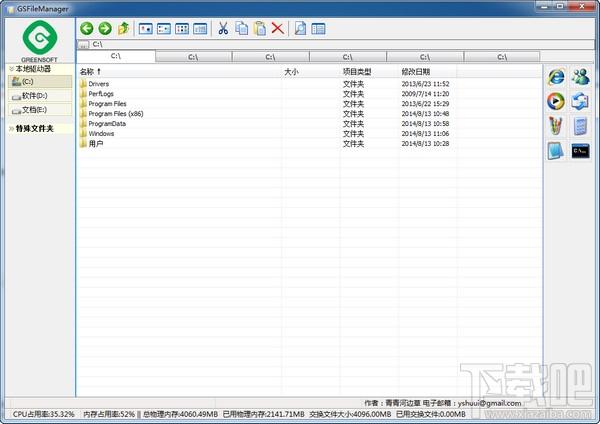Copy the selected items

coord(241,28)
